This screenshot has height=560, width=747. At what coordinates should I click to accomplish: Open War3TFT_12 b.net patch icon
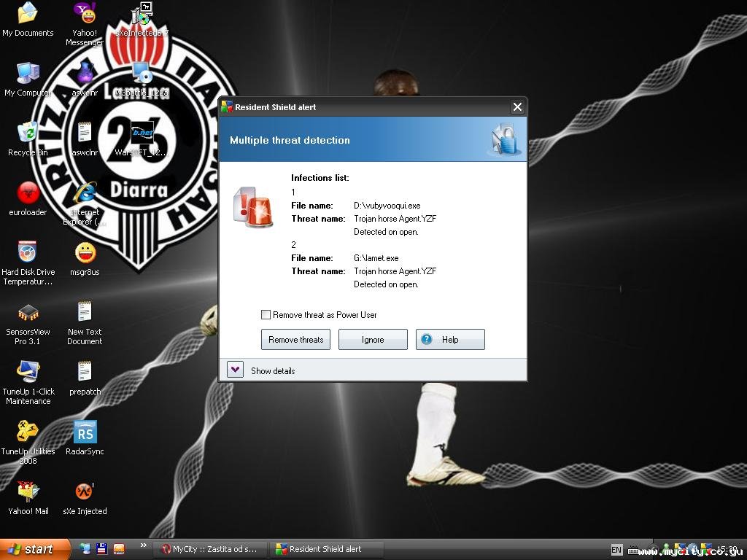click(x=142, y=139)
